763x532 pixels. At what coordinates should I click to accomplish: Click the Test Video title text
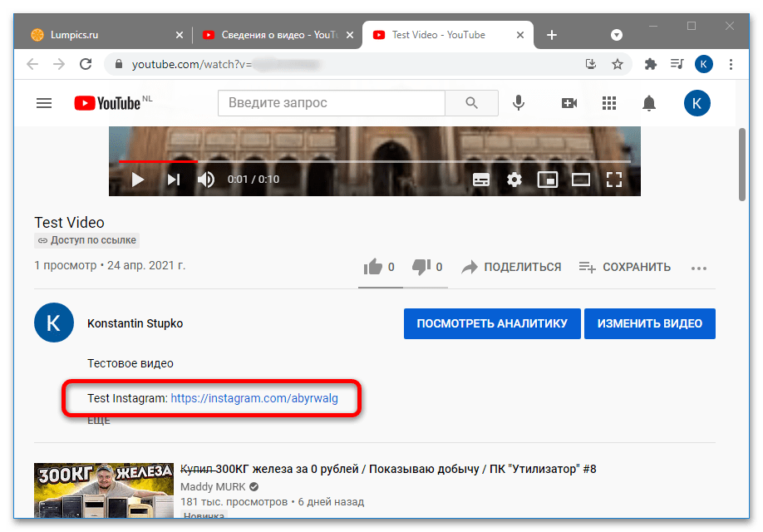coord(69,223)
